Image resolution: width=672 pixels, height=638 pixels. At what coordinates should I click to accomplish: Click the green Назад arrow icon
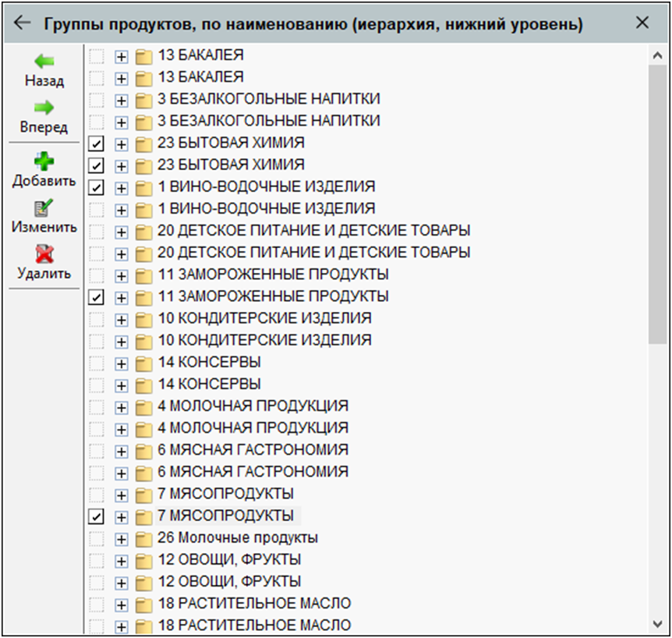coord(44,61)
